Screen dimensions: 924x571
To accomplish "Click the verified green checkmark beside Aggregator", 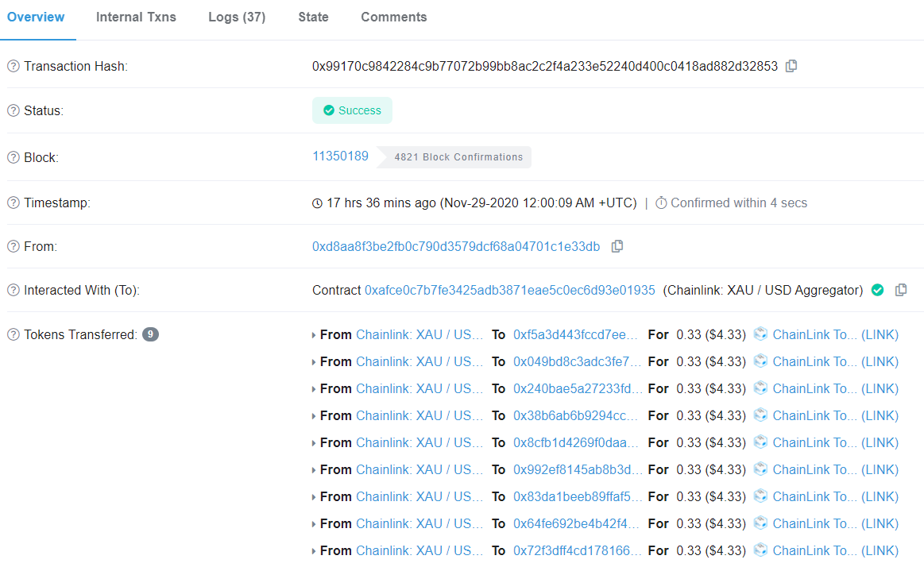I will coord(877,290).
